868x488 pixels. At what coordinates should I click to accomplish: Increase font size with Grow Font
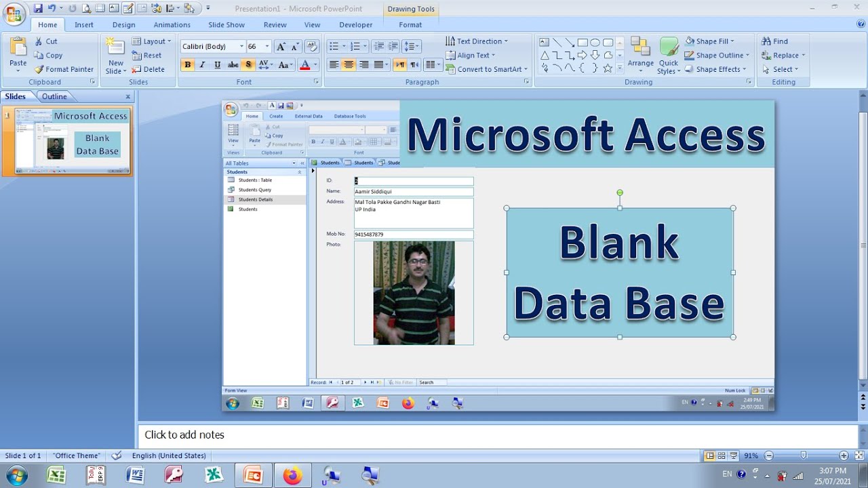point(281,46)
